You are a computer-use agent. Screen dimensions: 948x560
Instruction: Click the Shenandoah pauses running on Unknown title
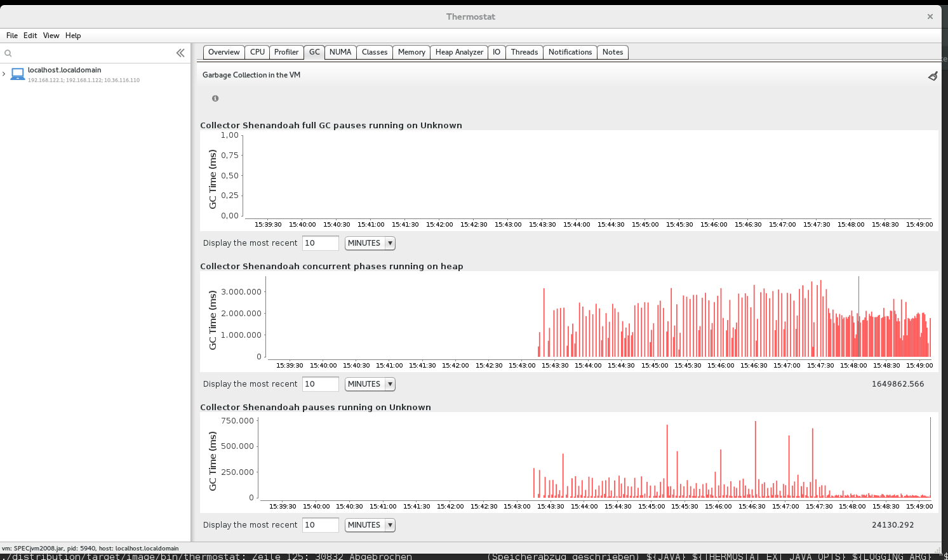[316, 407]
